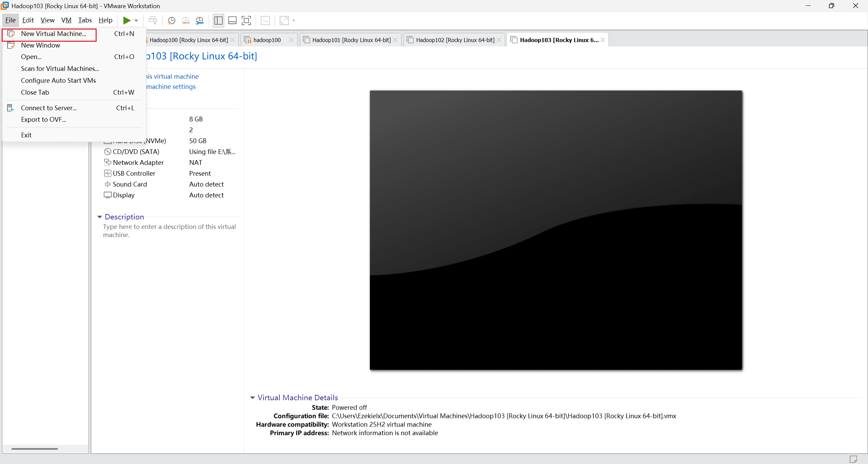Open the stretch mode dropdown arrow
Screen dimensions: 868x464
point(294,21)
